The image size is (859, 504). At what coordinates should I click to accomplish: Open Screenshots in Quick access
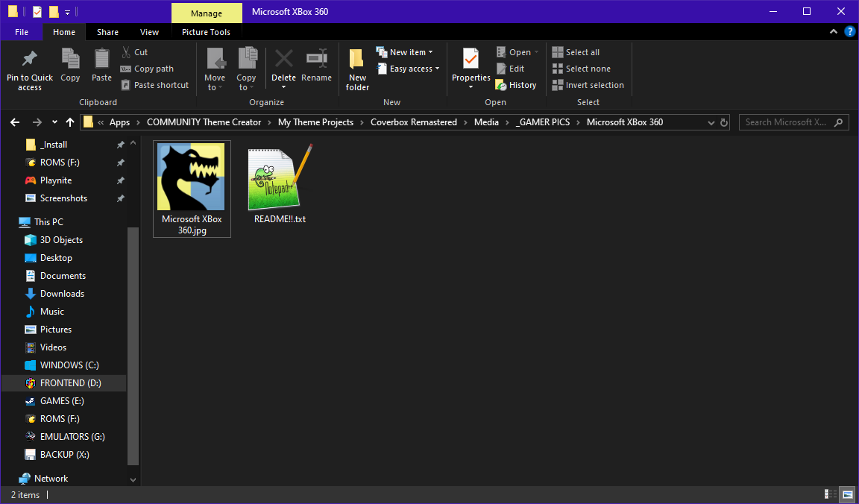point(63,198)
